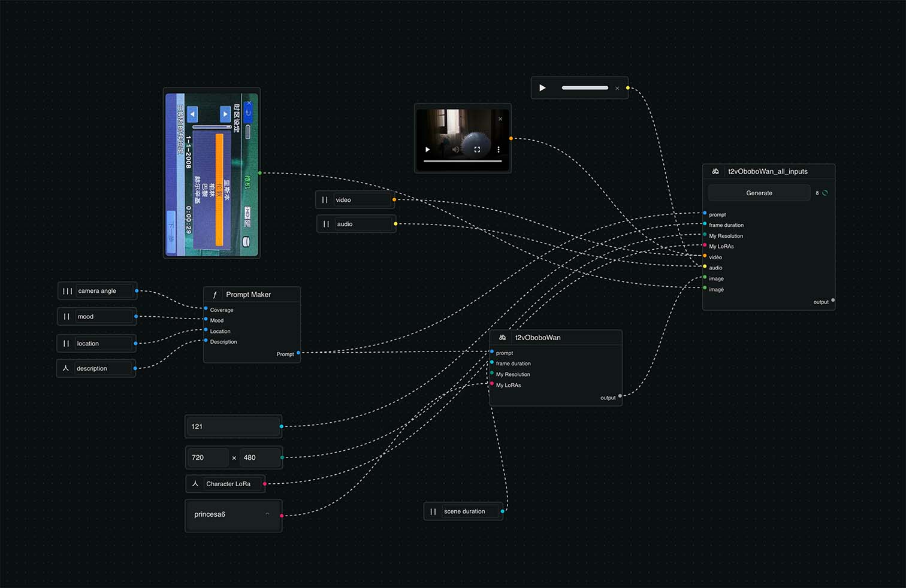Click the audio node progress bar
The height and width of the screenshot is (588, 906).
tap(584, 88)
